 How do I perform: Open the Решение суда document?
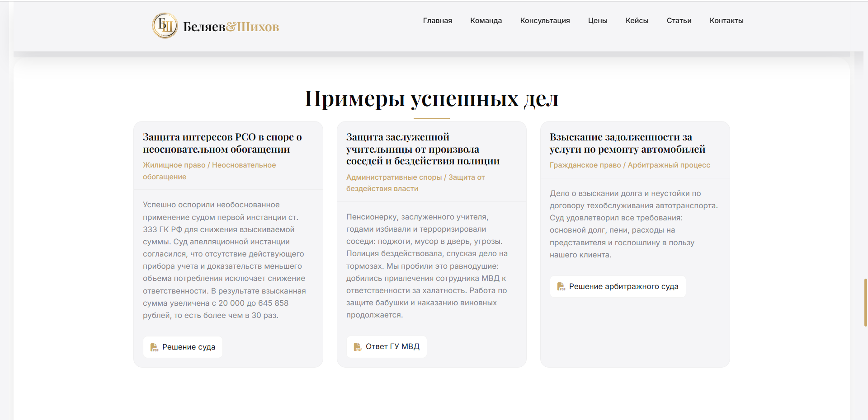(x=183, y=347)
